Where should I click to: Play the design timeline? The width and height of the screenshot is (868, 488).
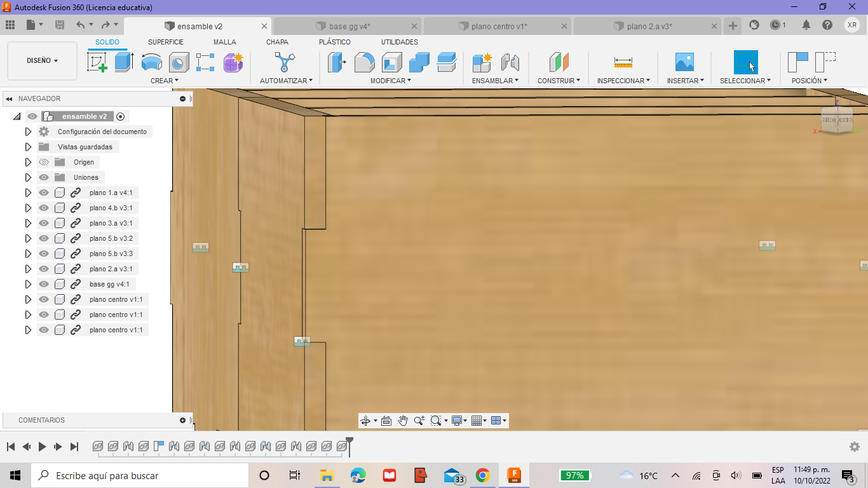[42, 447]
